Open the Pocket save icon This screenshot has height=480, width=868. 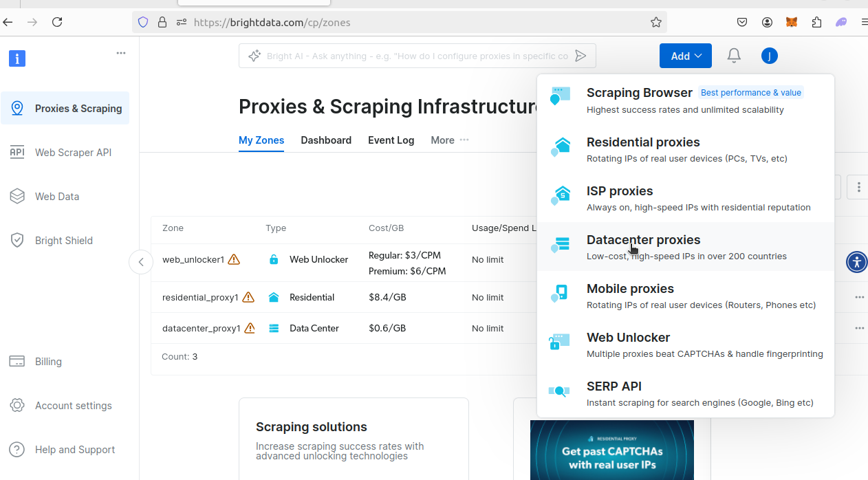pos(742,22)
